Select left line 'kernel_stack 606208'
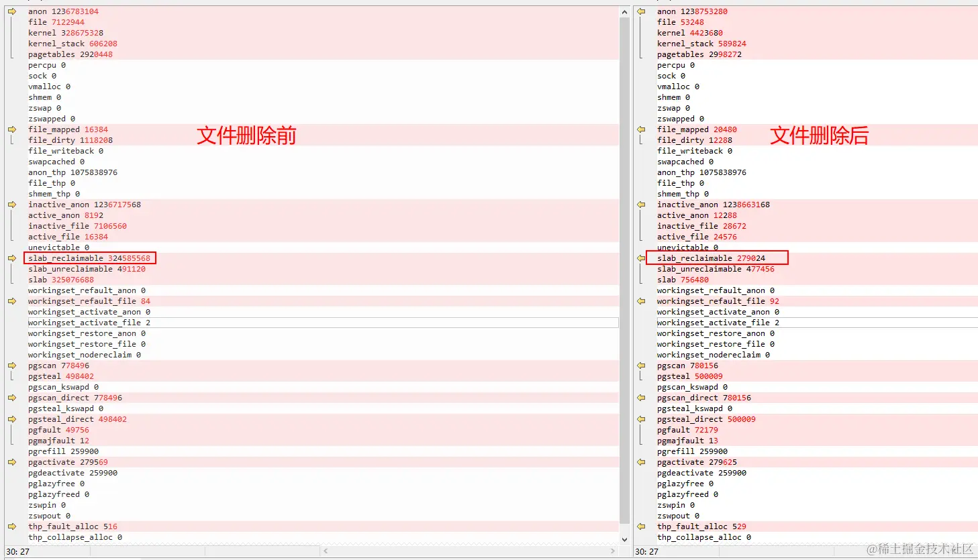 pos(72,44)
